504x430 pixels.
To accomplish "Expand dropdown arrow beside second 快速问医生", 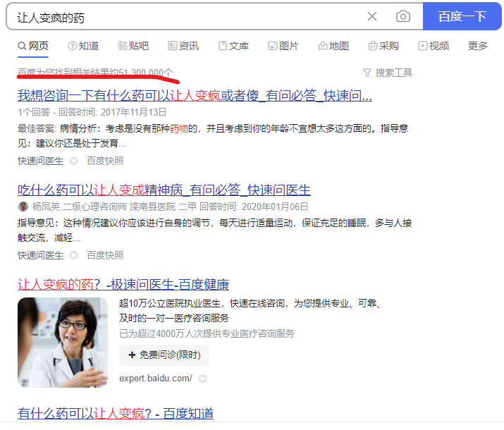I will tap(73, 255).
